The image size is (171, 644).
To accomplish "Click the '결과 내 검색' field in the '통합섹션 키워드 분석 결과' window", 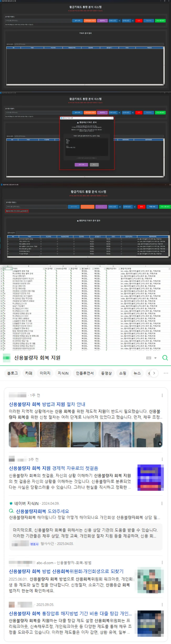I will pyautogui.click(x=92, y=233).
